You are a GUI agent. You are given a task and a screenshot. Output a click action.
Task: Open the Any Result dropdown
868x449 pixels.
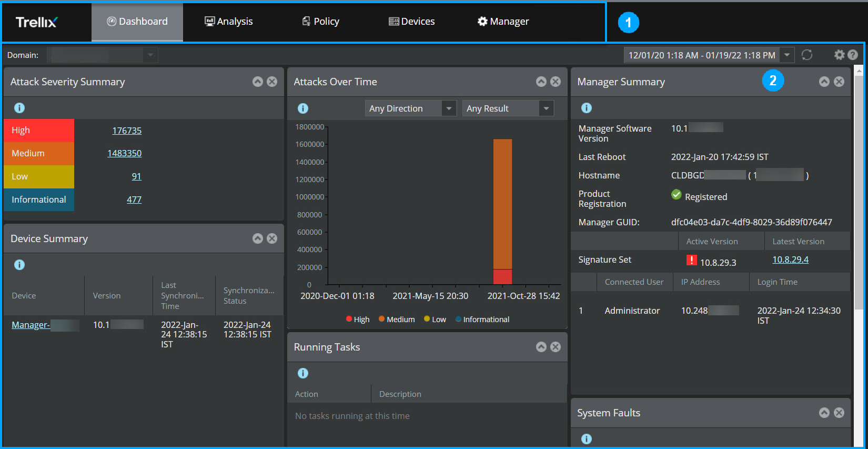[x=508, y=108]
